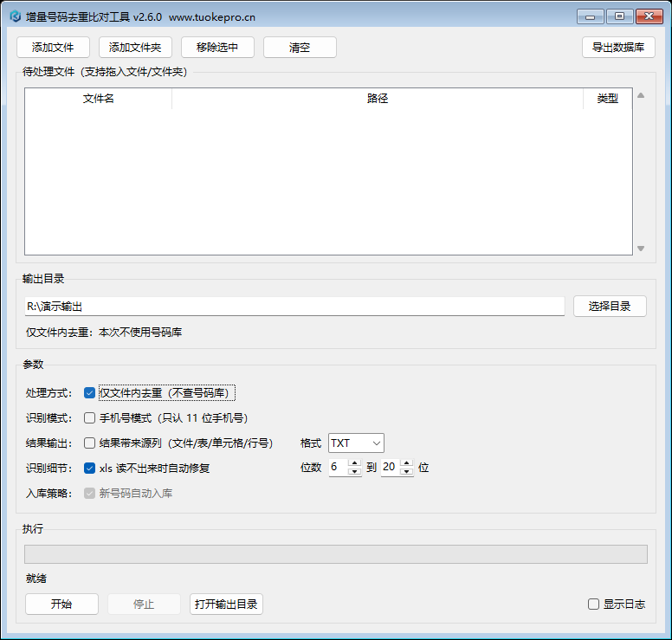Open the 格式 TXT dropdown
This screenshot has width=672, height=640.
(x=356, y=443)
